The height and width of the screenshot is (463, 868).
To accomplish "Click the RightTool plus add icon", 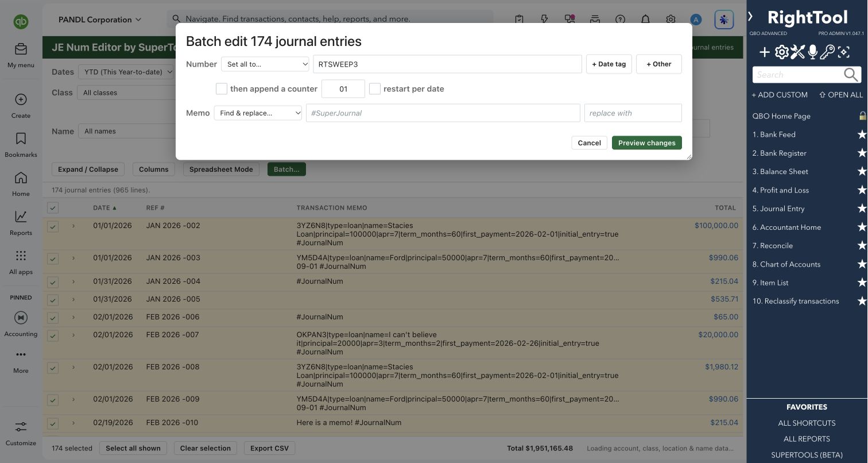I will [x=765, y=53].
